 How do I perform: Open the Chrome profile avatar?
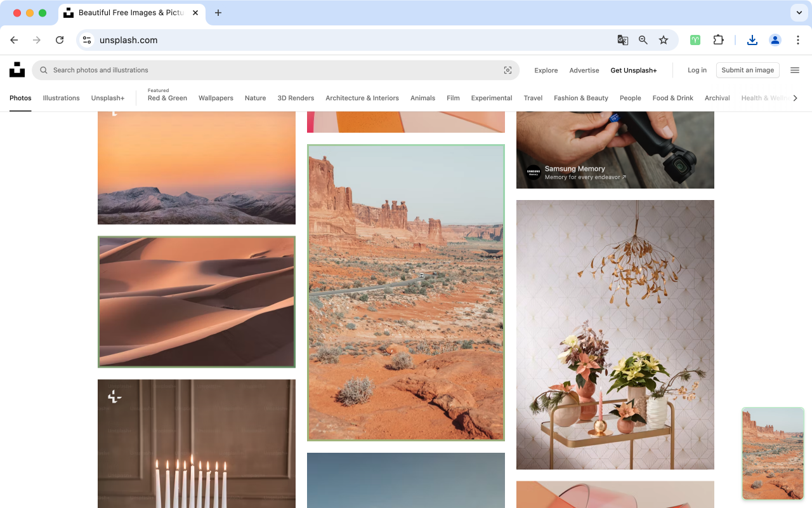[775, 40]
